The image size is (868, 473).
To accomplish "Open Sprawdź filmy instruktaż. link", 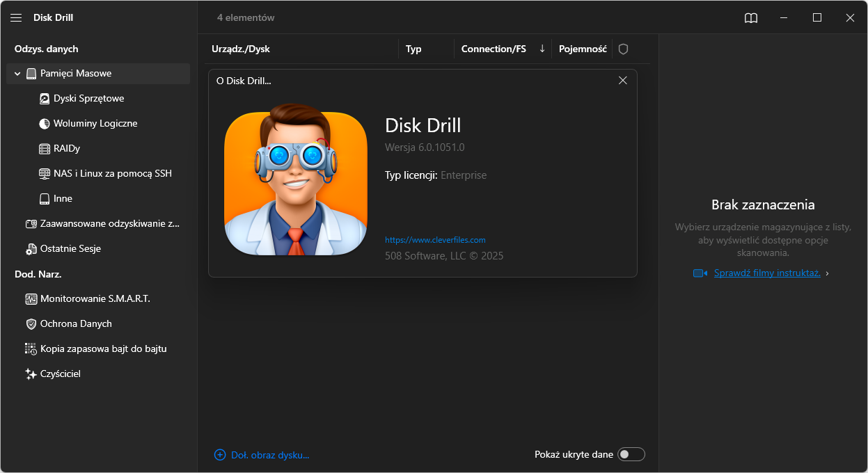I will coord(767,273).
